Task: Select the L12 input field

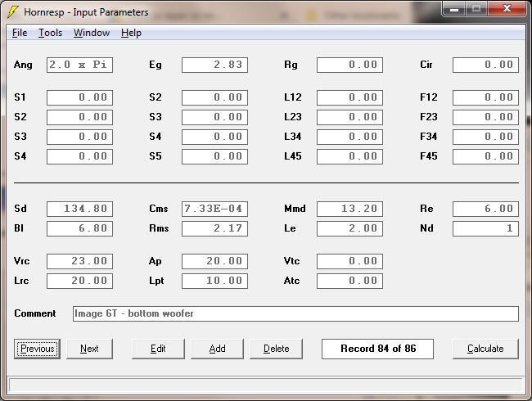Action: tap(349, 97)
